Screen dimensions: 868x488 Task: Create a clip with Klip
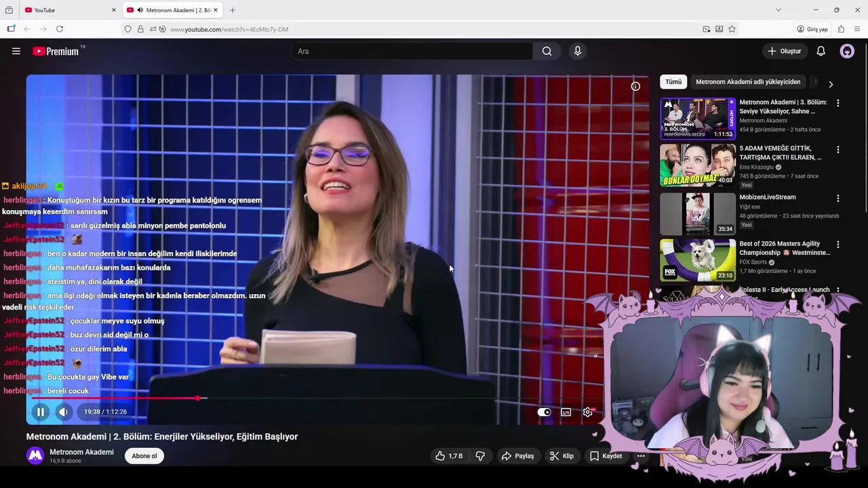pos(561,456)
